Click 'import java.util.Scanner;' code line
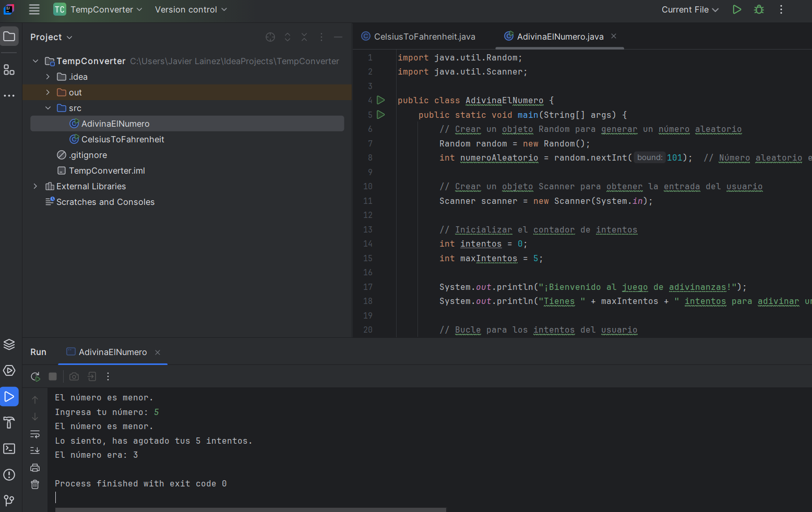The image size is (812, 512). [x=462, y=72]
